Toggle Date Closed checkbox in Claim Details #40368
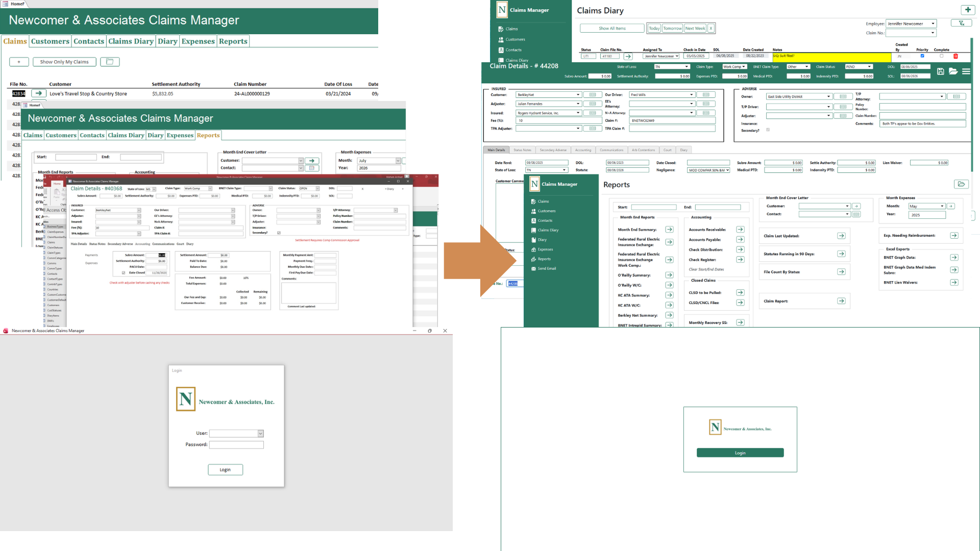The width and height of the screenshot is (980, 551). 124,272
